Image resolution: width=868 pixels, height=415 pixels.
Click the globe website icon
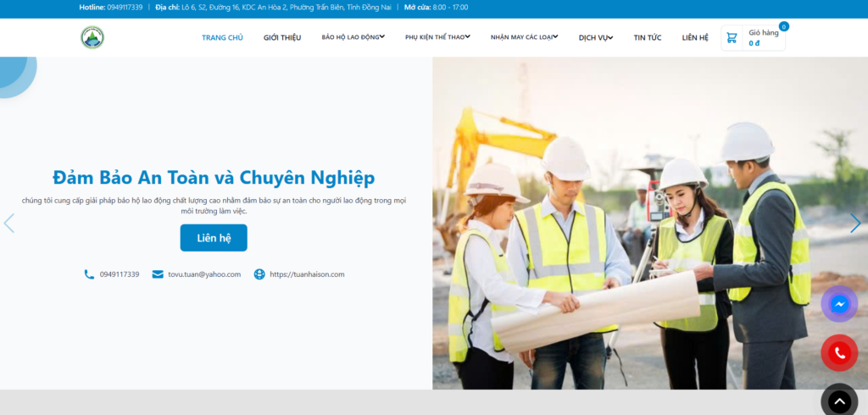pos(259,274)
